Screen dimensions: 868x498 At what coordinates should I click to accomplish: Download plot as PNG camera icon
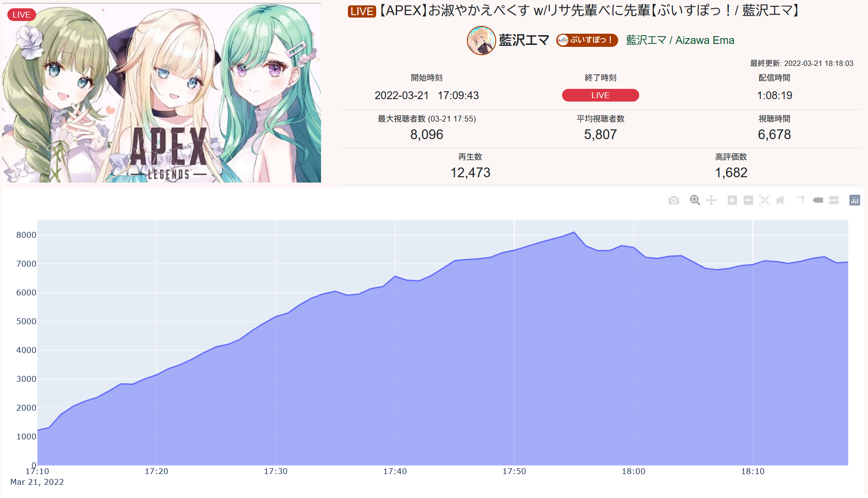coord(673,200)
